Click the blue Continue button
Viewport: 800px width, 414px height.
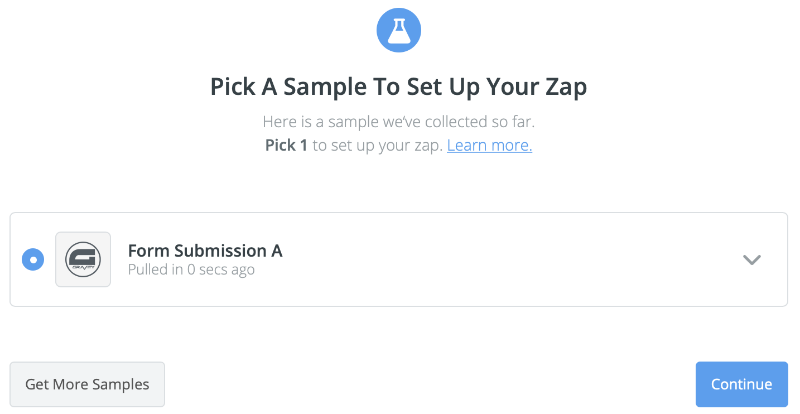tap(742, 384)
